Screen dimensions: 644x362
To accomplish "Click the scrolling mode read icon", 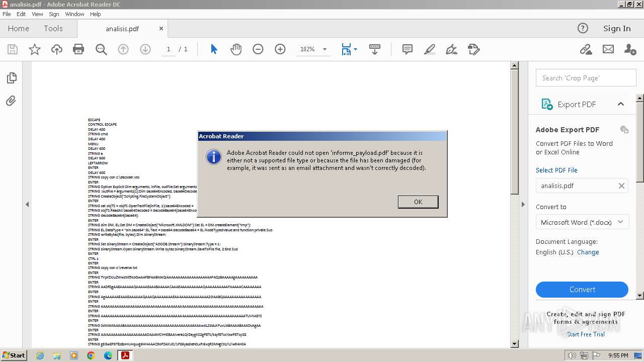I will point(374,49).
